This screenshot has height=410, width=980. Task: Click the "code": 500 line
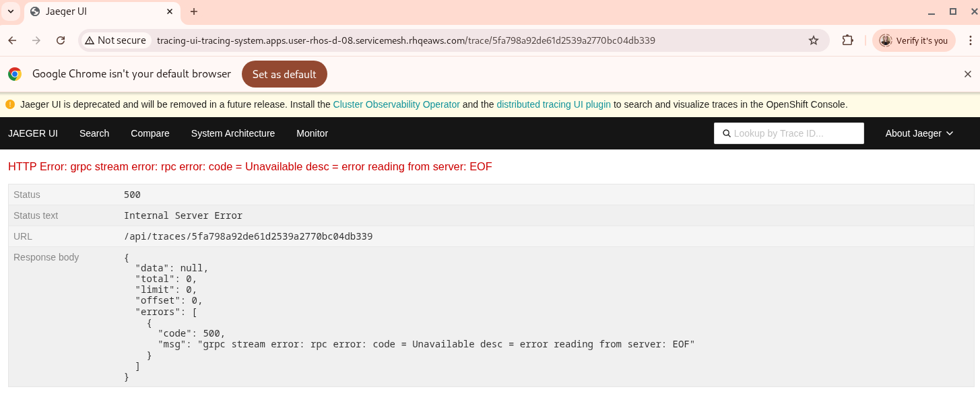pos(192,333)
